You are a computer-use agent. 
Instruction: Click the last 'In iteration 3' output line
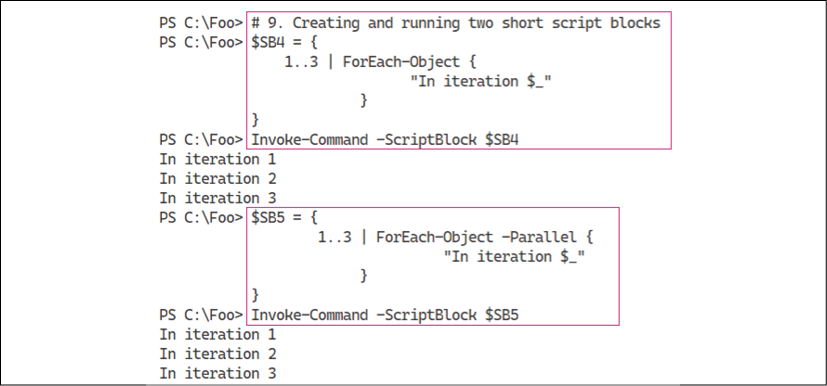tap(218, 373)
